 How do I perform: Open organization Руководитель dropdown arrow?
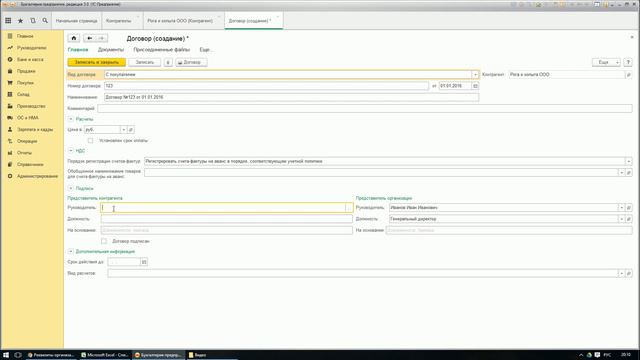coord(621,208)
